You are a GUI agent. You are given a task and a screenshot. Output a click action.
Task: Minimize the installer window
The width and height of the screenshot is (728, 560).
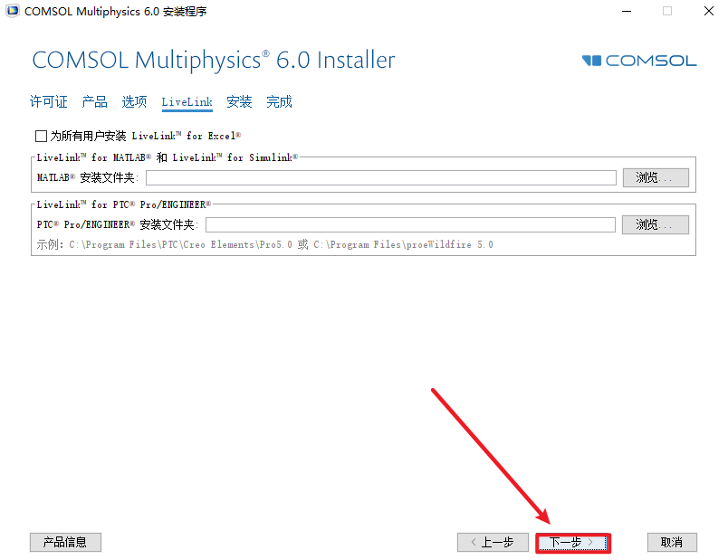[627, 11]
